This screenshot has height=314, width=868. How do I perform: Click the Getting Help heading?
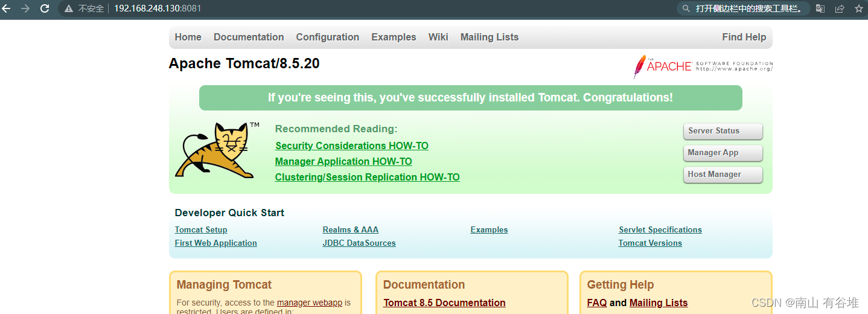[620, 284]
